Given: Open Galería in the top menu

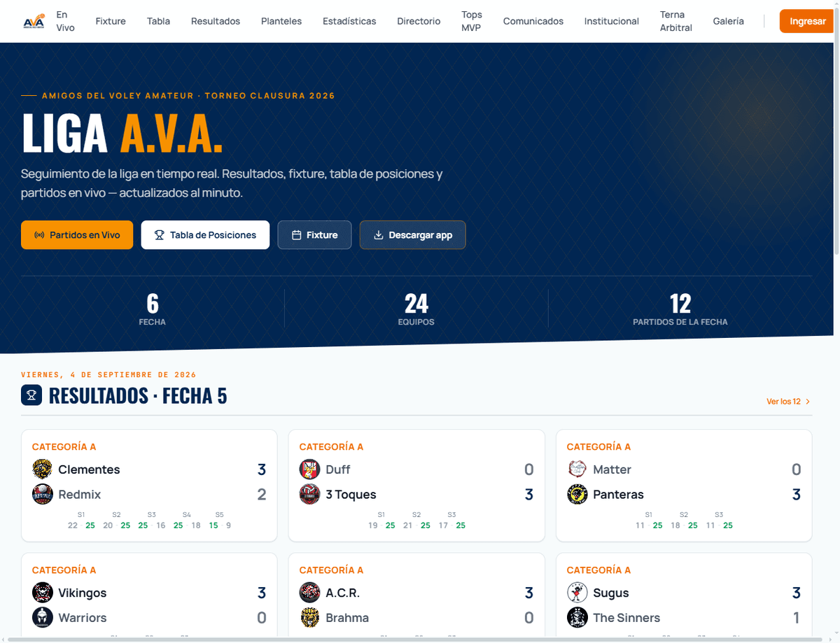Looking at the screenshot, I should 729,21.
